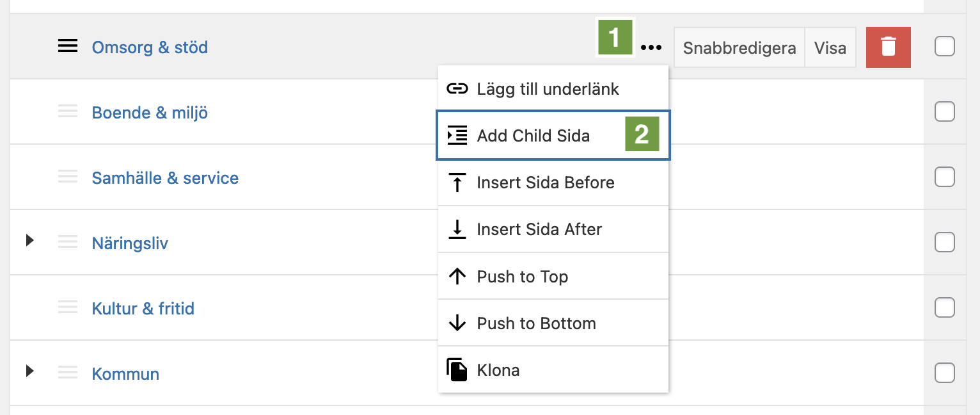
Task: Click the Klona copy icon
Action: [457, 370]
